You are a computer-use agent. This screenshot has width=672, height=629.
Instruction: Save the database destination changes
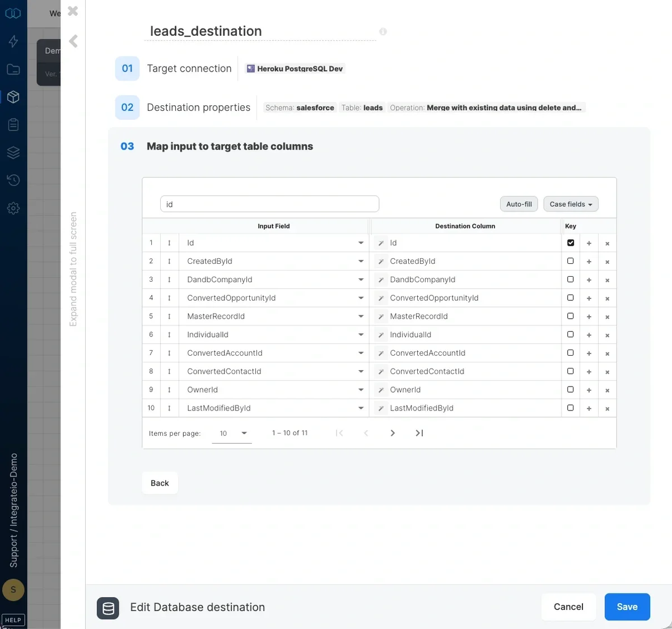[627, 607]
